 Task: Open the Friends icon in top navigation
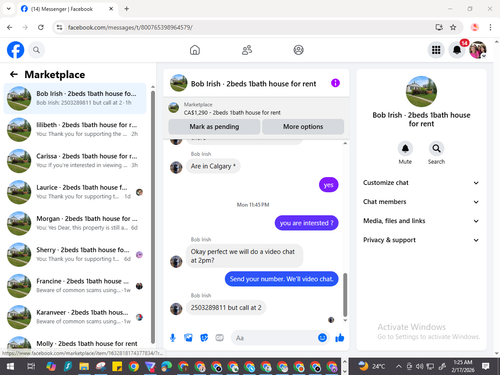pos(247,50)
